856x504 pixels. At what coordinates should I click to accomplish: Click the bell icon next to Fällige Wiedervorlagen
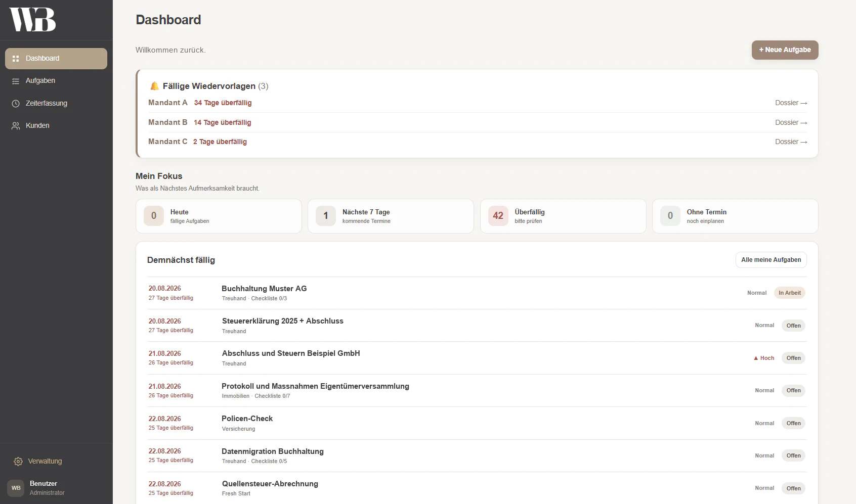pos(154,86)
